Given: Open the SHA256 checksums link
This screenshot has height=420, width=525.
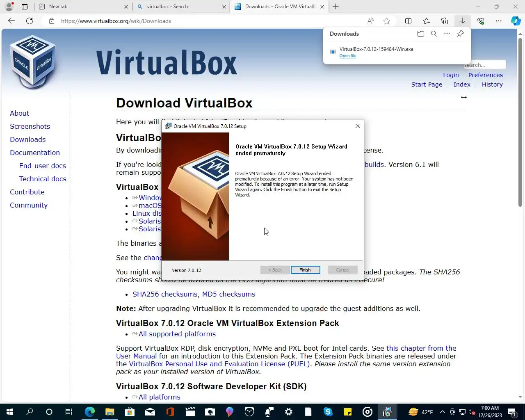Looking at the screenshot, I should point(165,294).
